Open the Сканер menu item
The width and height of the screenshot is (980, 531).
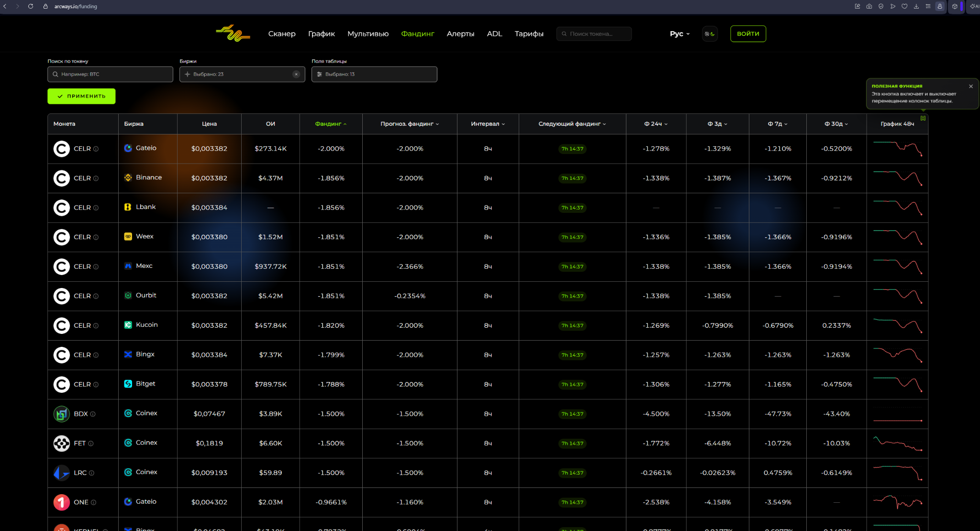(x=282, y=33)
